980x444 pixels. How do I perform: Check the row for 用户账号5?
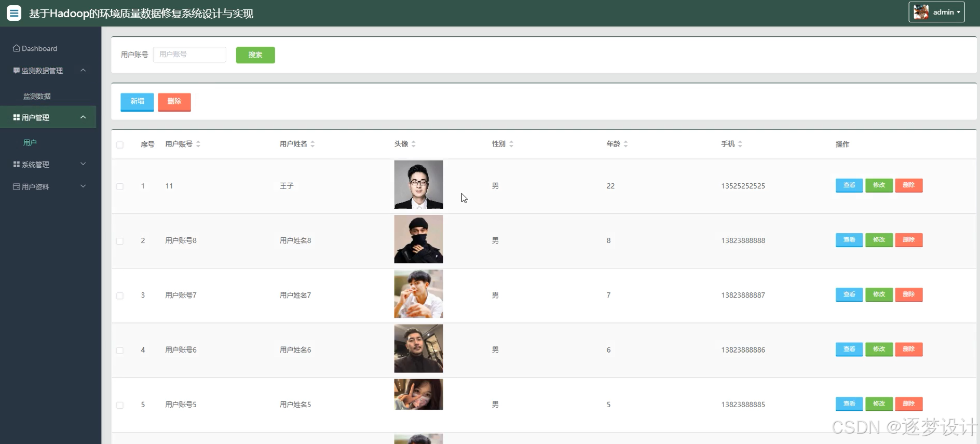(x=120, y=405)
